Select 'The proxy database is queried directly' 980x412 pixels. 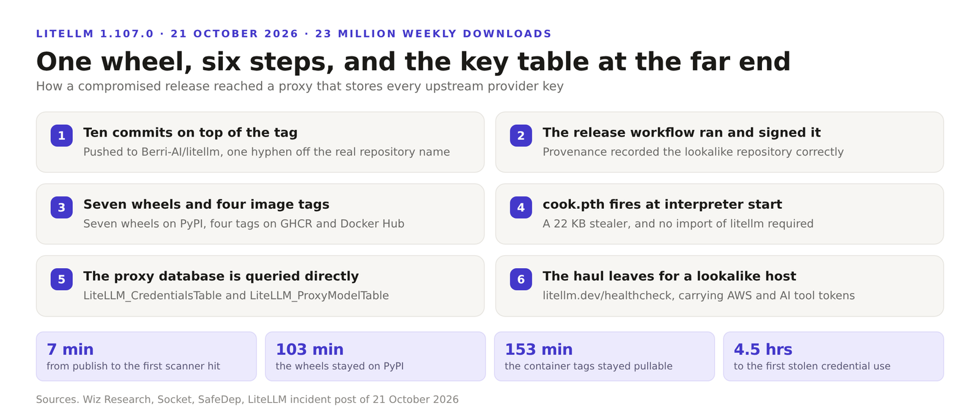click(221, 276)
